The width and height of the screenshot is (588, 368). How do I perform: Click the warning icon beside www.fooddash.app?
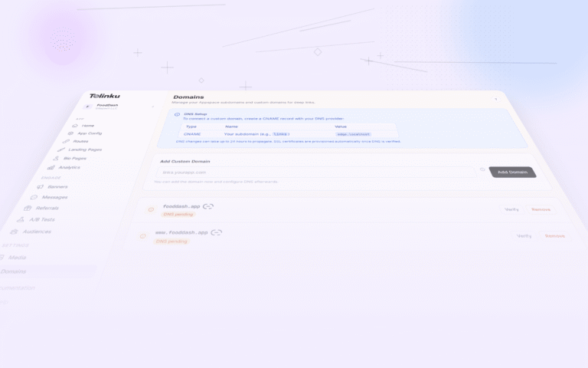coord(142,236)
